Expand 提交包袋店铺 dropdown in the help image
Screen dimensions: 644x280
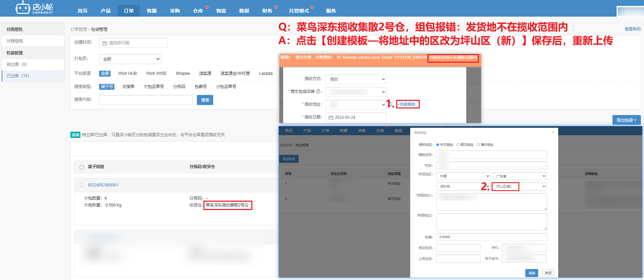pyautogui.click(x=356, y=92)
